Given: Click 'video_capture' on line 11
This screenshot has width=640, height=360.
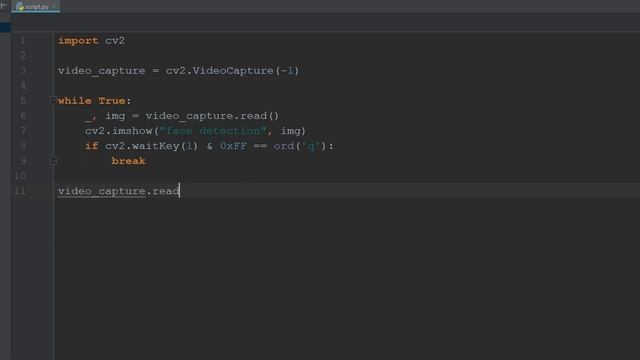Looking at the screenshot, I should coord(102,191).
